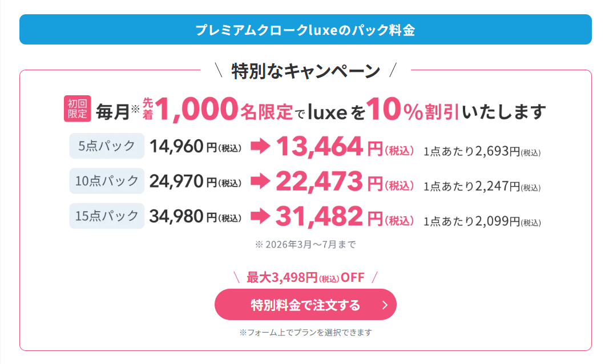Viewport: 609px width, 364px height.
Task: Click the pink arrow beside 14,960円
Action: coord(260,147)
